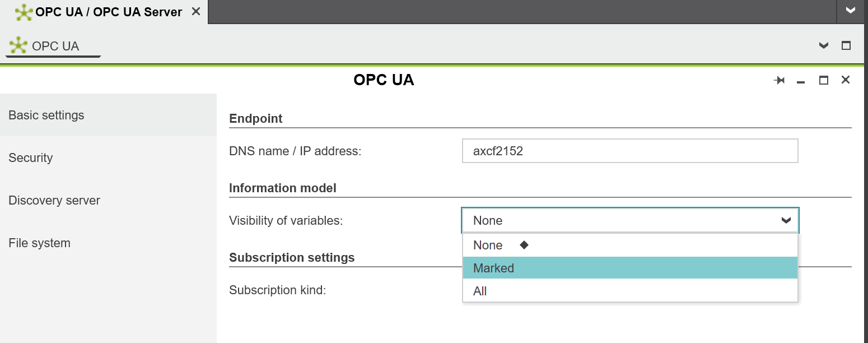Open File system section

pyautogui.click(x=108, y=243)
